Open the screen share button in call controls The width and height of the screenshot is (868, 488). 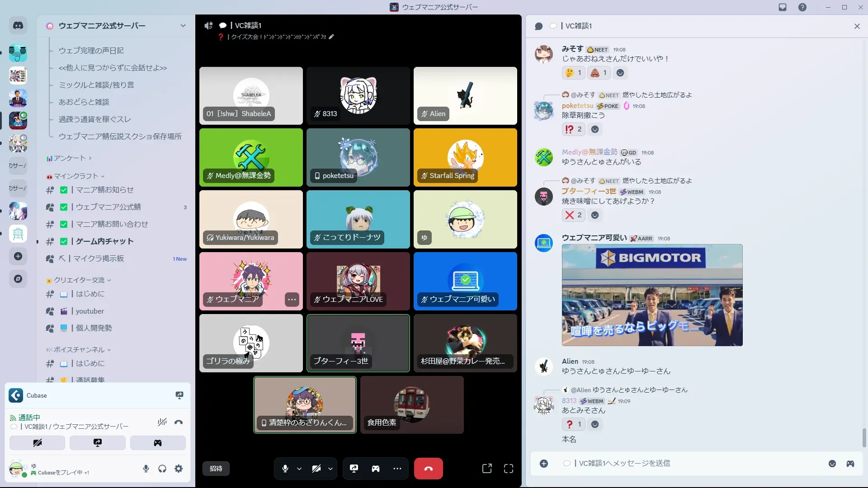click(x=354, y=469)
